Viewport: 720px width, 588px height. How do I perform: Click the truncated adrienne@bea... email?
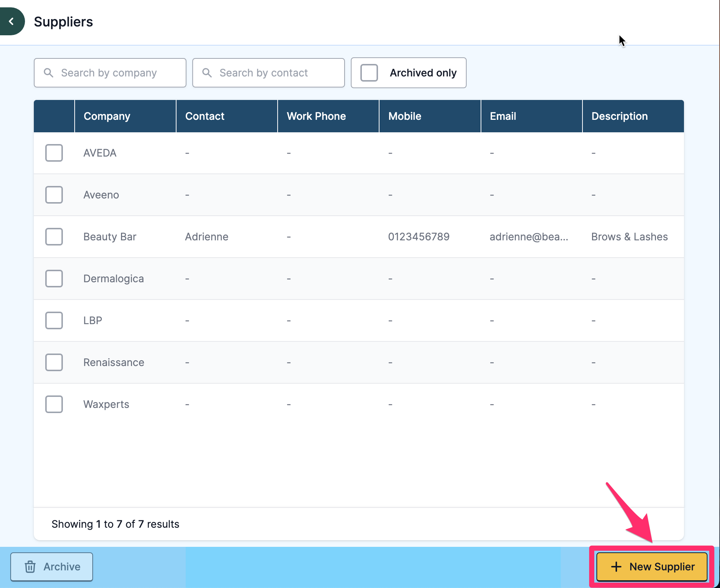(x=529, y=237)
